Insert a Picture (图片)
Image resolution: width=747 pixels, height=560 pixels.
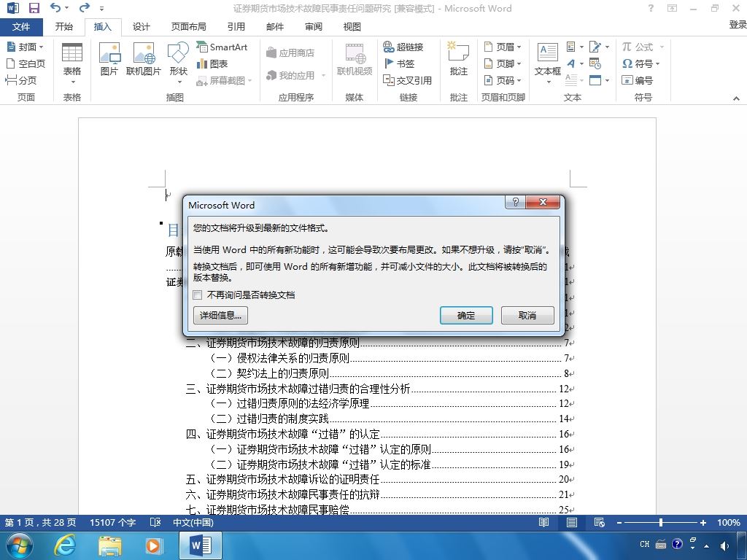click(109, 59)
